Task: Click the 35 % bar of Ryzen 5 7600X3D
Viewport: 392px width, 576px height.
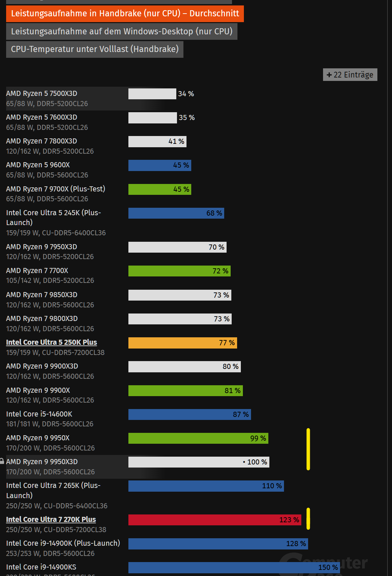Action: [153, 118]
